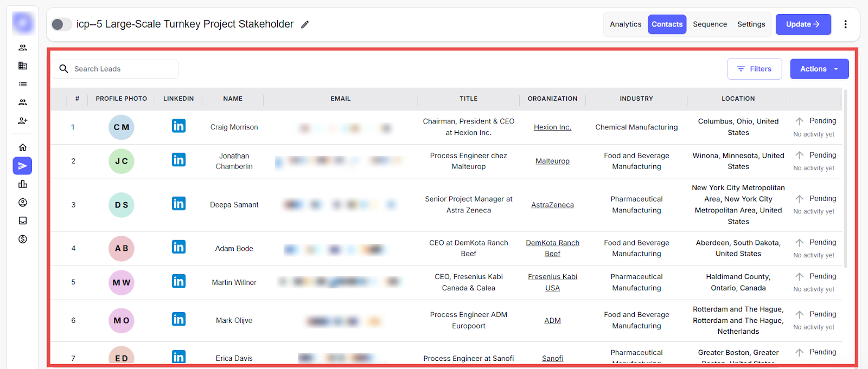Screen dimensions: 868x369
Task: Toggle the campaign active switch
Action: click(x=61, y=24)
